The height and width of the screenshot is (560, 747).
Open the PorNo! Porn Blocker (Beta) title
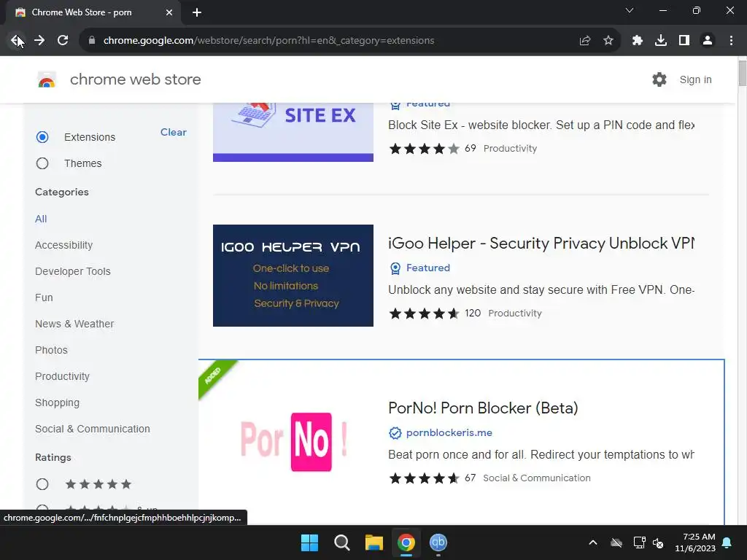(483, 408)
